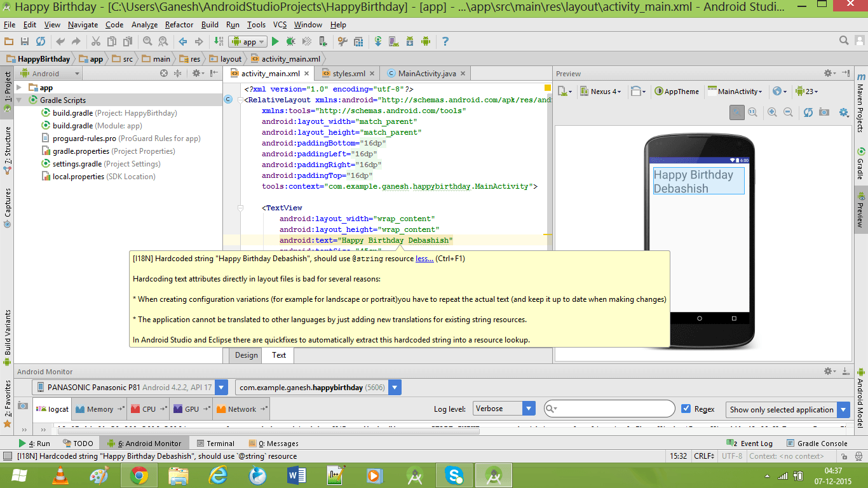The image size is (868, 488).
Task: Open the Refactor menu
Action: [x=179, y=25]
